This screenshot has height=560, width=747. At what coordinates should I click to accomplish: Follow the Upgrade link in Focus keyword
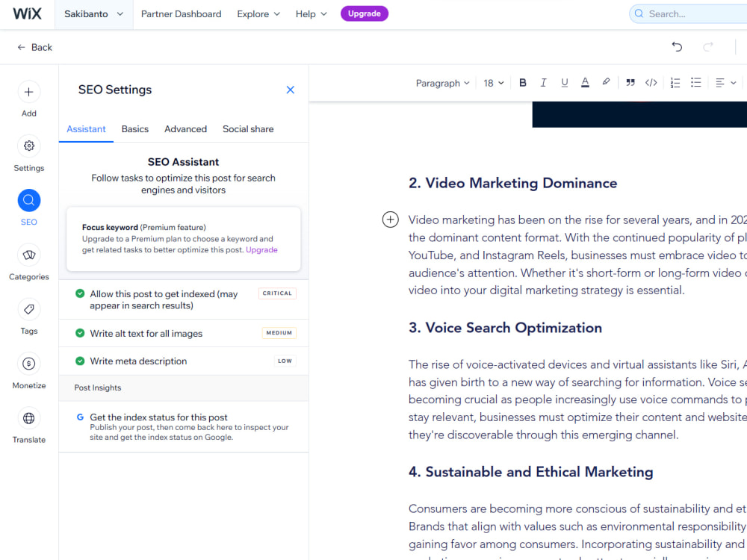tap(261, 250)
